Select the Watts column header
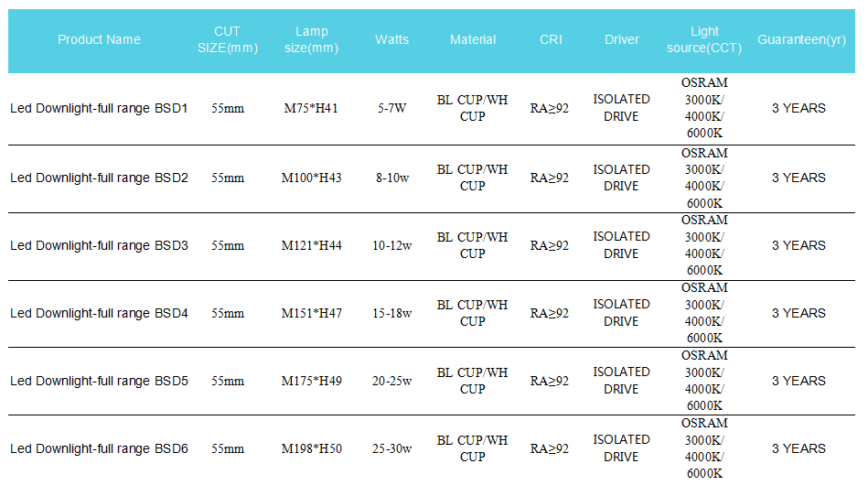Image resolution: width=868 pixels, height=496 pixels. coord(392,40)
